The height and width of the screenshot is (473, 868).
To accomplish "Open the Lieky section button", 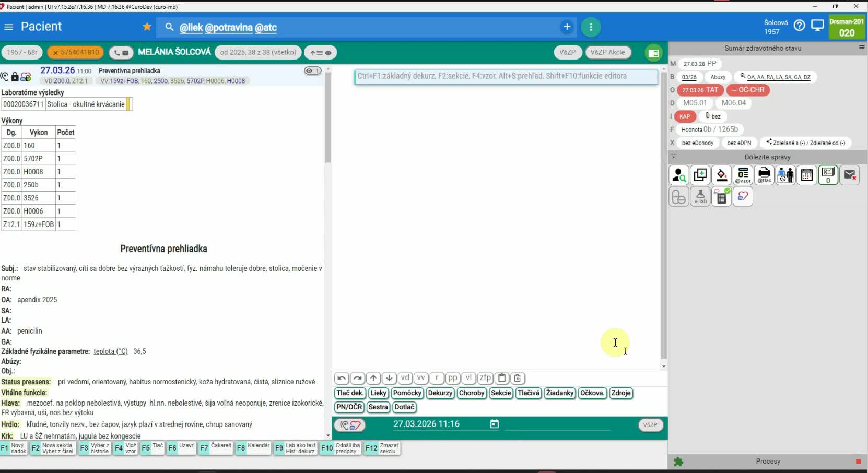I will (378, 393).
